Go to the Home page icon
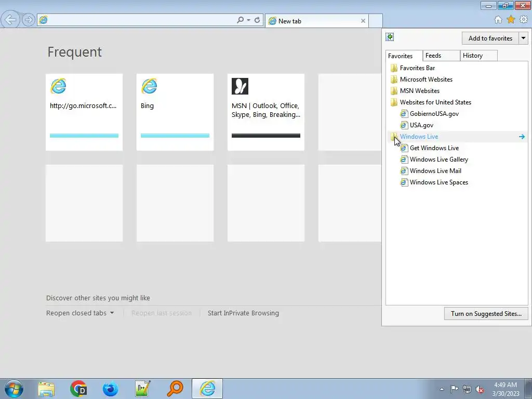 (498, 20)
